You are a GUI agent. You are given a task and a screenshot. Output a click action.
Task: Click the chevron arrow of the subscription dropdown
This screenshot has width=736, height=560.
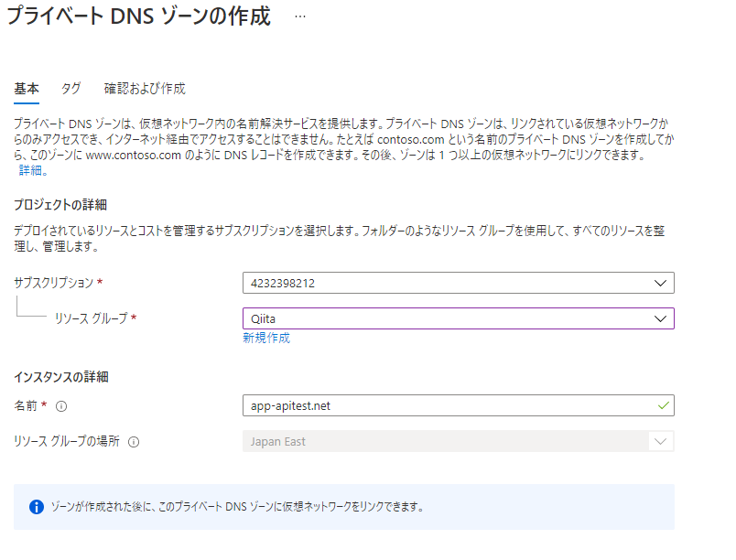(660, 283)
